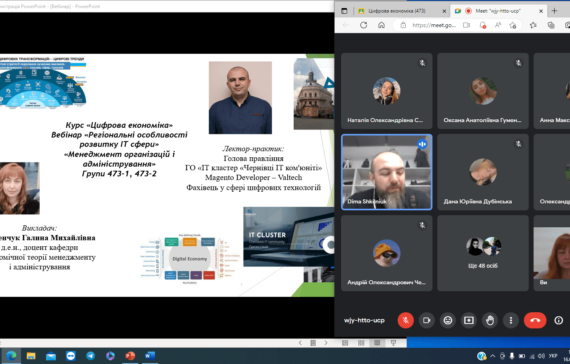Open meeting details info icon
Screen dimensions: 570x364
tap(558, 320)
